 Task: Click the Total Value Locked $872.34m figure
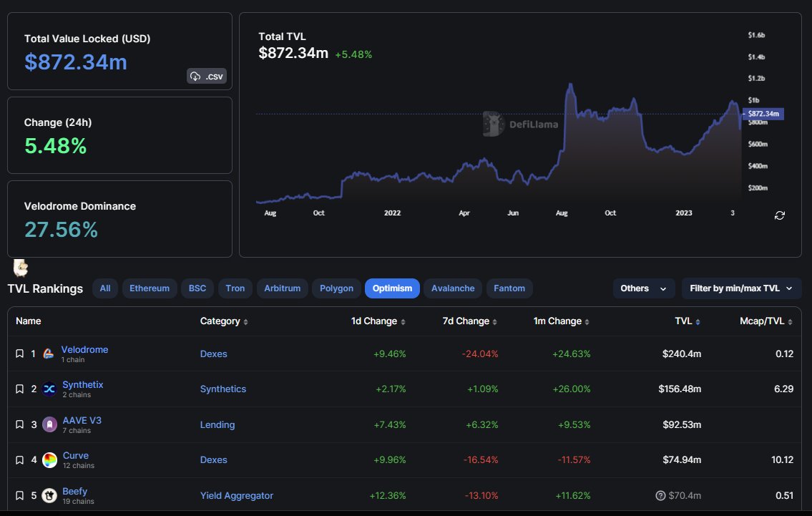(76, 62)
